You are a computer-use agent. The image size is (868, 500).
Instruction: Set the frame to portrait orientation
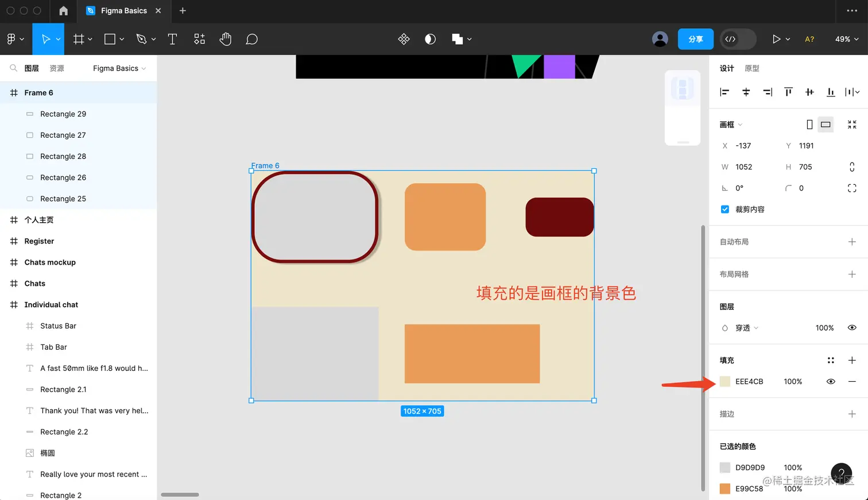(809, 125)
